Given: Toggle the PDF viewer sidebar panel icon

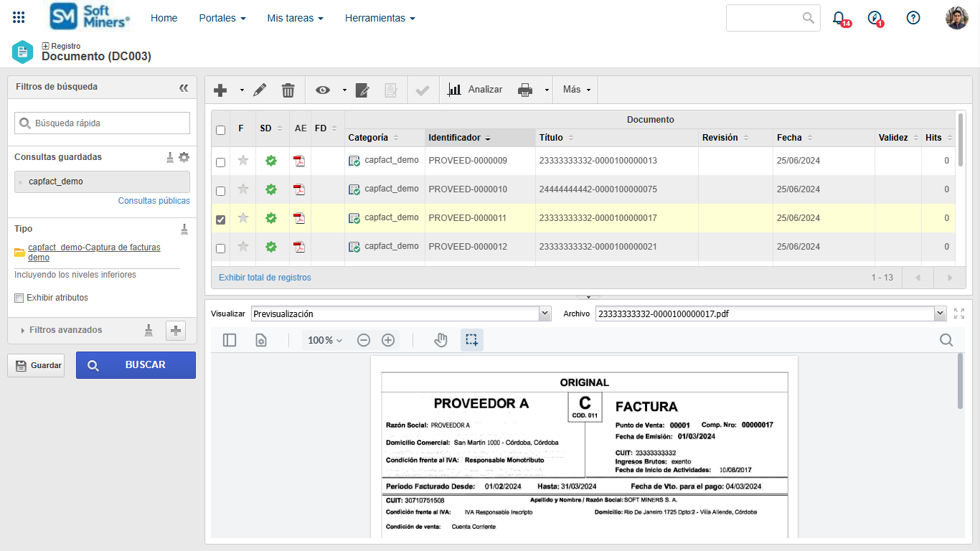Looking at the screenshot, I should pyautogui.click(x=230, y=340).
